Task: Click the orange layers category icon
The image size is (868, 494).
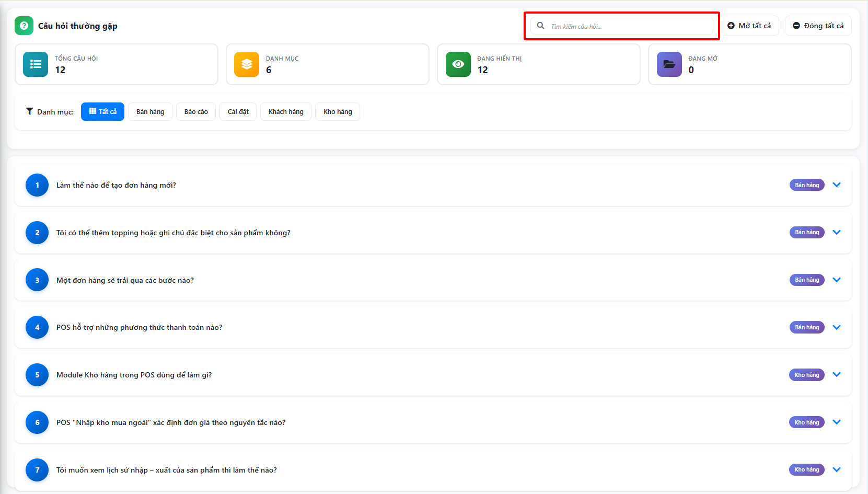Action: [x=247, y=64]
